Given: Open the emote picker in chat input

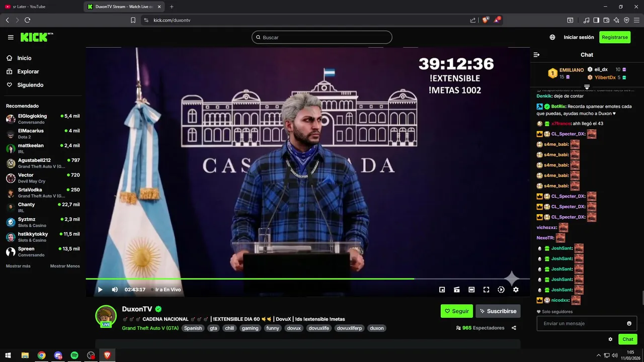Looking at the screenshot, I should [629, 323].
